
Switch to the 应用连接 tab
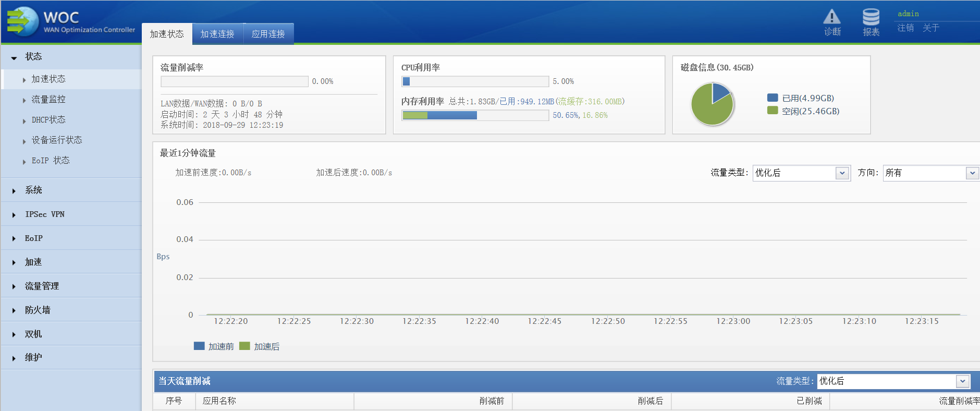(x=268, y=34)
